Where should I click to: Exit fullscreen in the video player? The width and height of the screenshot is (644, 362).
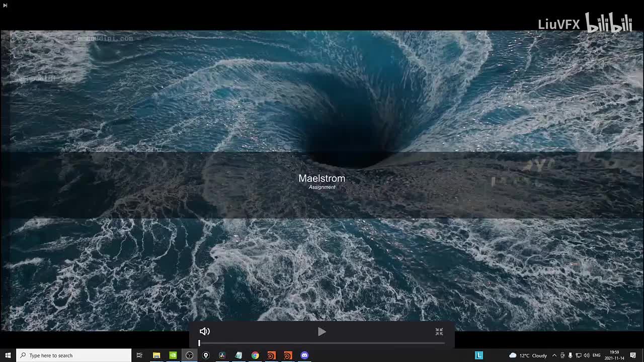[439, 332]
